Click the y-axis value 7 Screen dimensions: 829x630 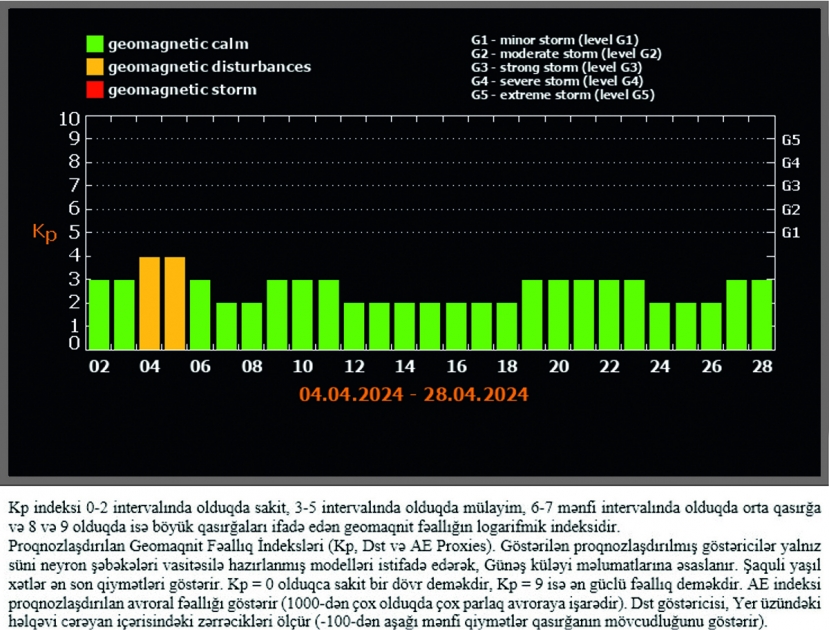click(75, 185)
